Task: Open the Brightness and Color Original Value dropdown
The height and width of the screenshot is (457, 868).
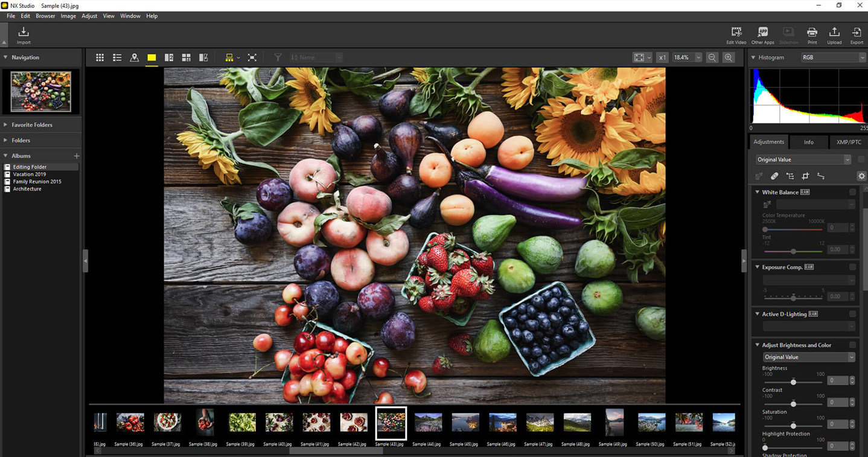Action: 809,357
